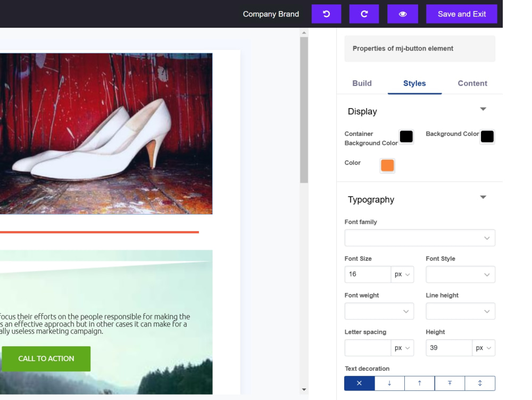Click the canvas vertical scrollbar thumb
Screen dimensions: 532x400
(x=304, y=110)
